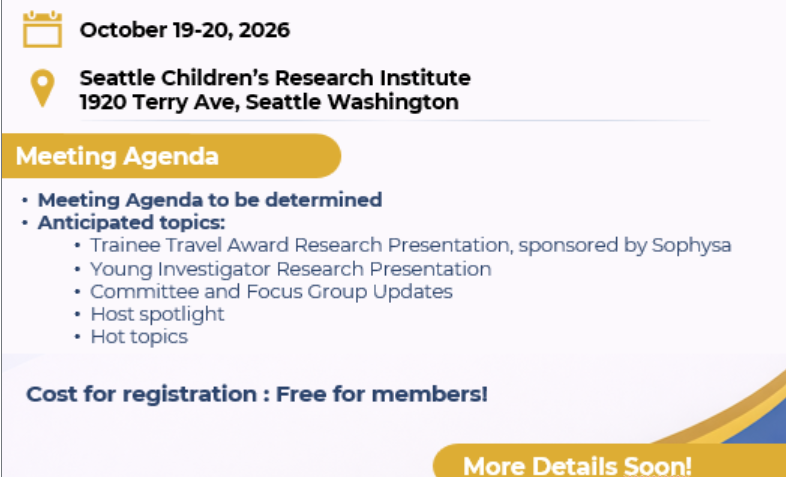
Task: Select the Host spotlight topic
Action: point(157,314)
